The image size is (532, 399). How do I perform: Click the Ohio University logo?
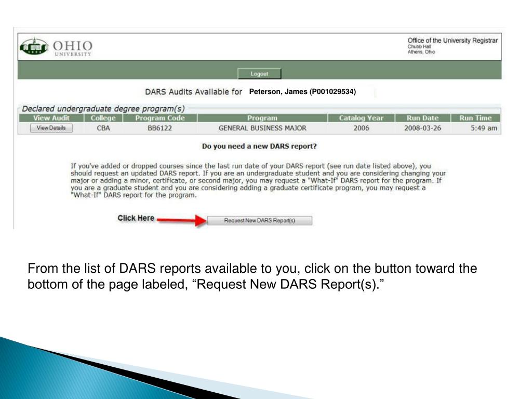(x=56, y=47)
